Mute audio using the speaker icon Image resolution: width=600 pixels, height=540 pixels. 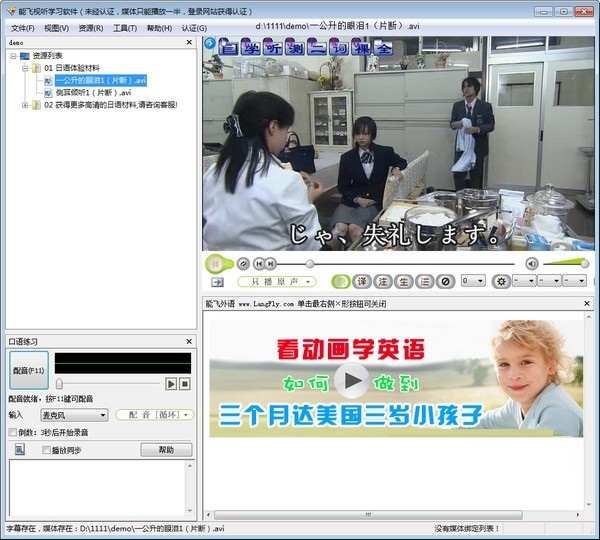point(532,263)
